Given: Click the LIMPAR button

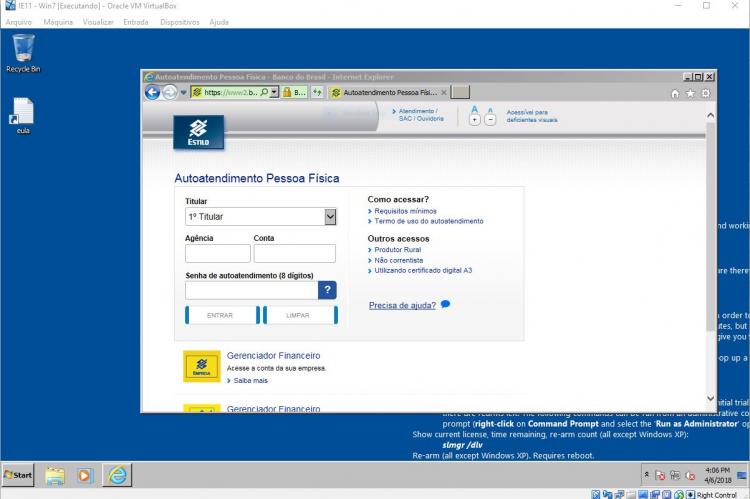Looking at the screenshot, I should click(300, 315).
